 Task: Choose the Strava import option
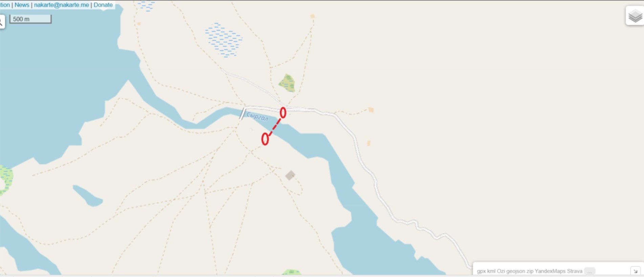575,271
